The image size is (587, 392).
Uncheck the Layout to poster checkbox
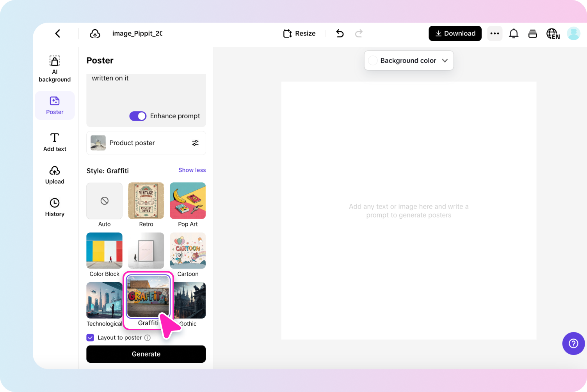pos(90,337)
